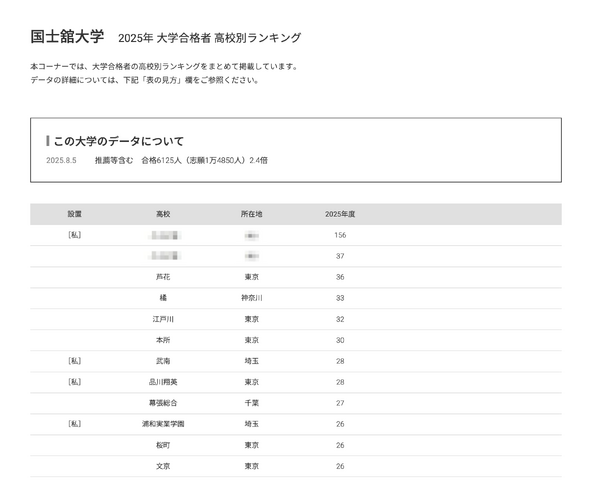Click the school name 幕張総合
This screenshot has height=480, width=594.
coord(163,403)
